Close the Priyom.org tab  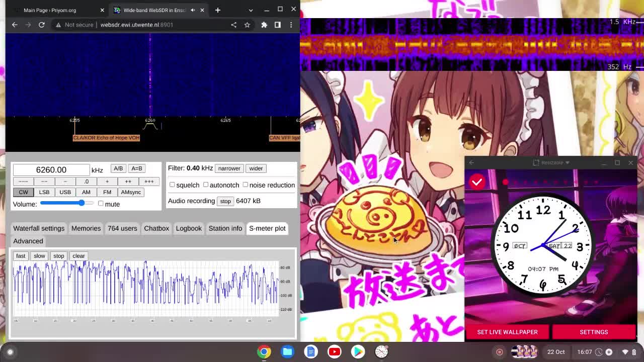click(x=102, y=10)
